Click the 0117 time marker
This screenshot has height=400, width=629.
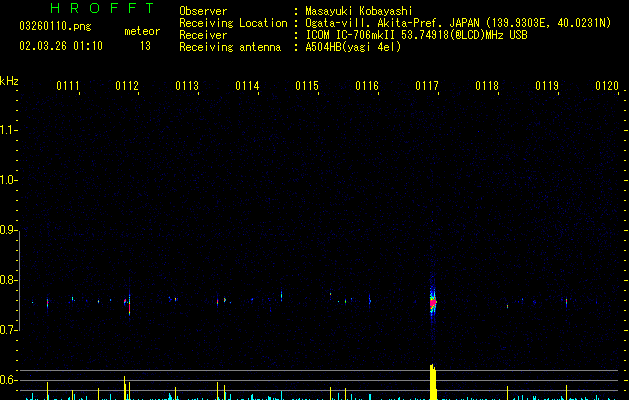tap(427, 86)
